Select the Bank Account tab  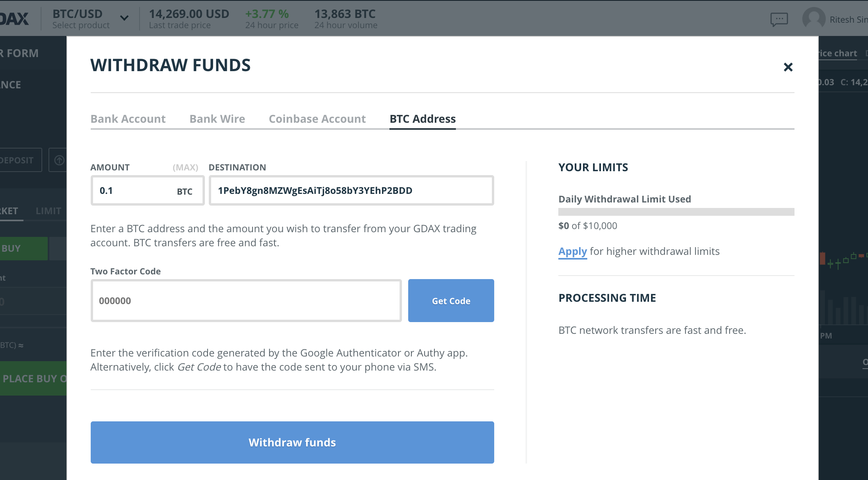point(128,118)
